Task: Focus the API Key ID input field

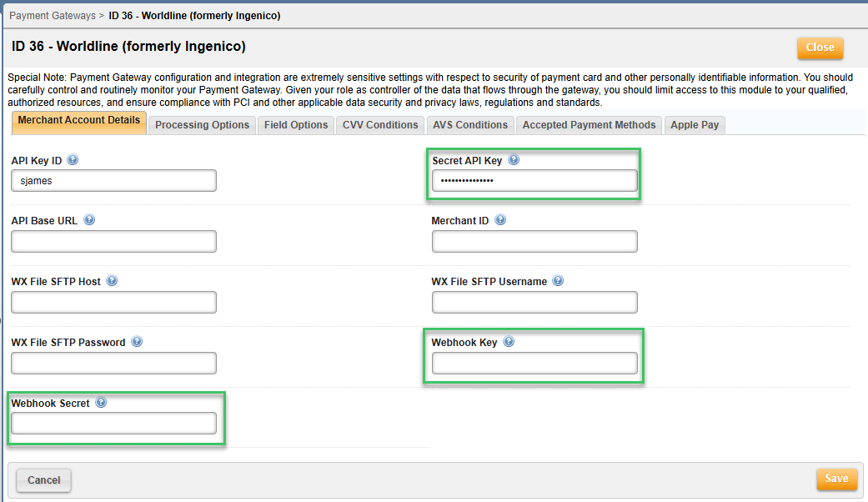Action: 113,181
